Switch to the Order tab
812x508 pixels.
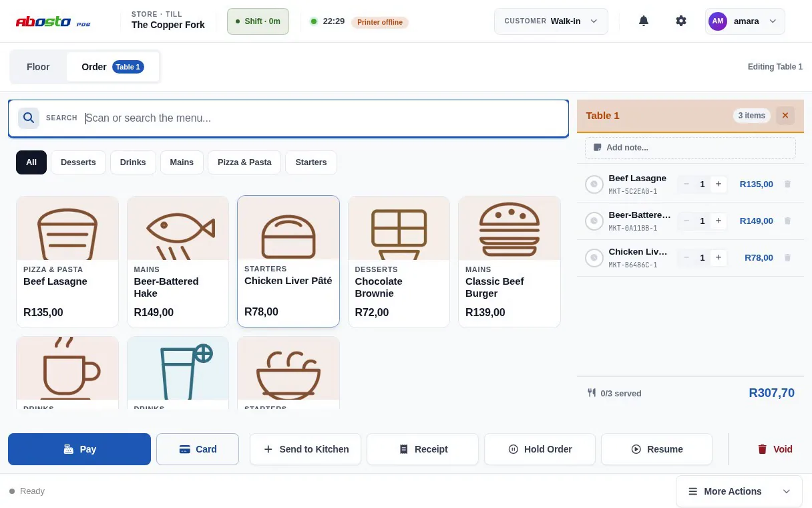pyautogui.click(x=113, y=67)
